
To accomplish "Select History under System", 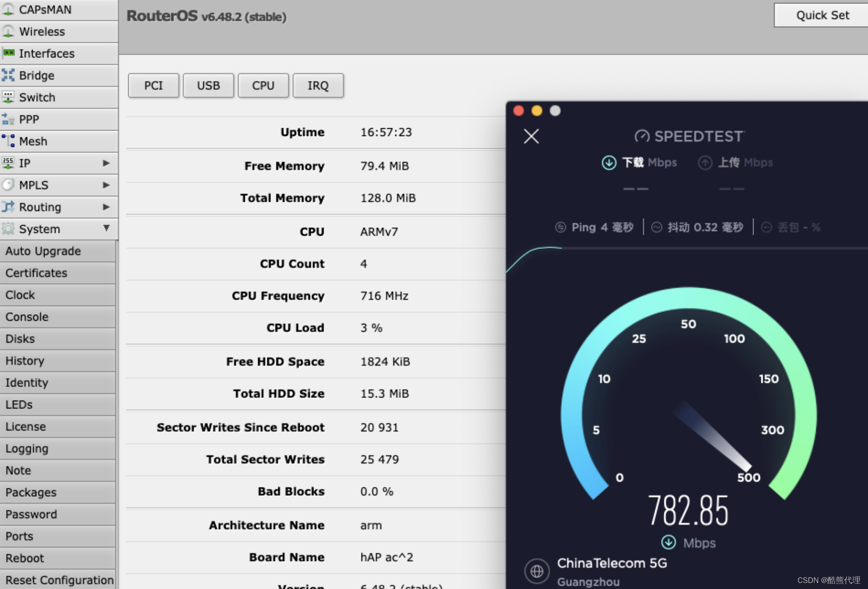I will pyautogui.click(x=57, y=361).
